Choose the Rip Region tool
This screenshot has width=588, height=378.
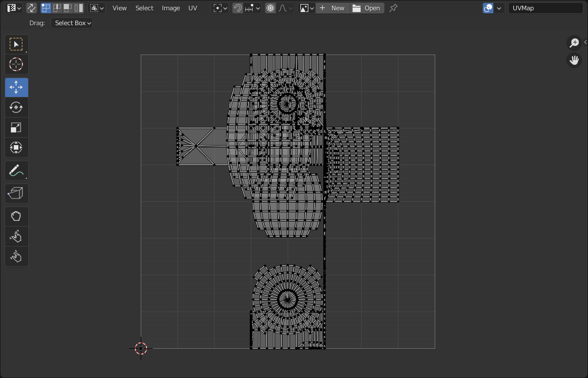click(16, 193)
